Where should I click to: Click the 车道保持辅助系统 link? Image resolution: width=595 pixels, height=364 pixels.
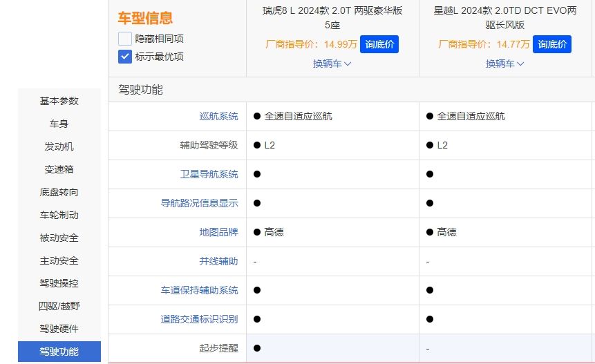(199, 290)
